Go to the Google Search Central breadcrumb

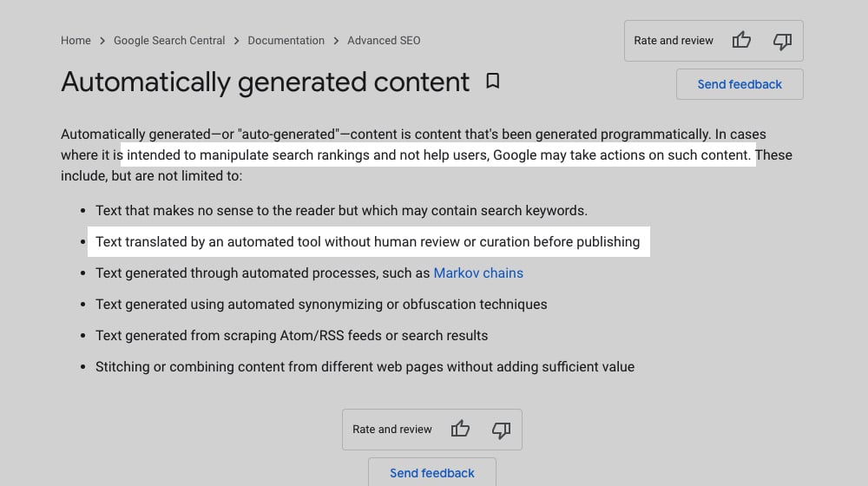click(169, 41)
